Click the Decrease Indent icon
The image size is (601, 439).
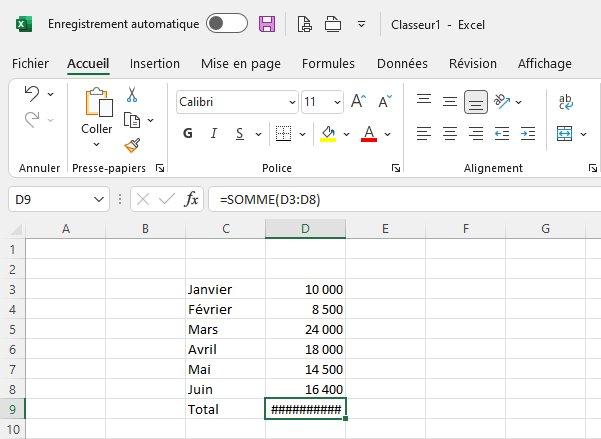(502, 133)
